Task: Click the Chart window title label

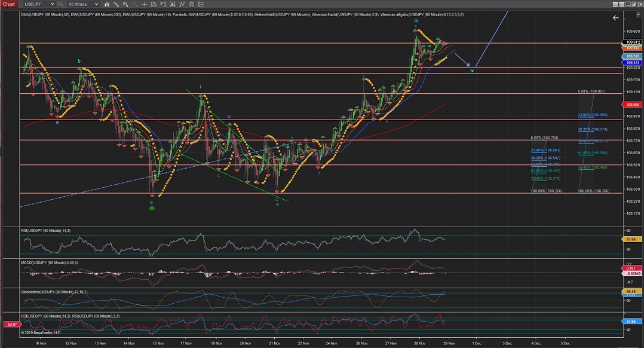Action: click(8, 4)
